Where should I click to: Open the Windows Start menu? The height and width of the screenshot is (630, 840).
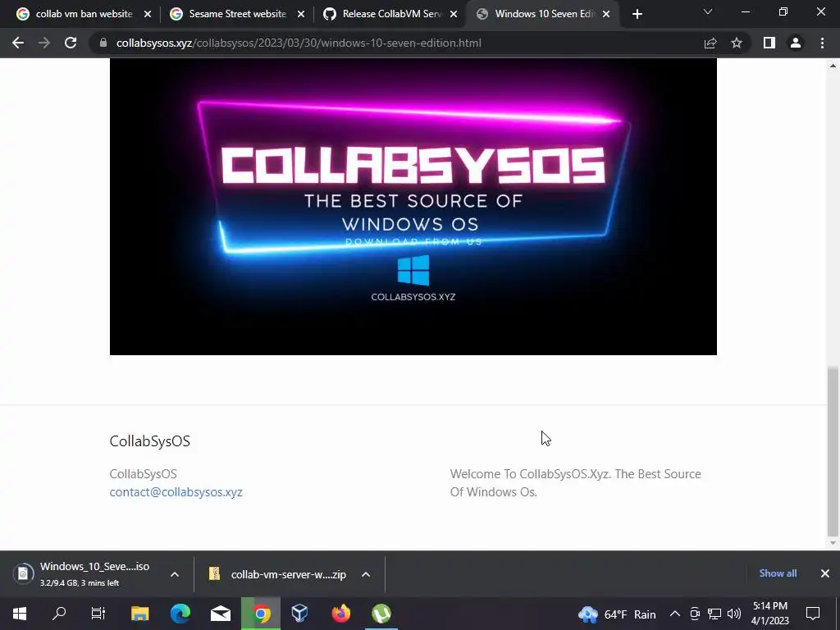(x=20, y=614)
